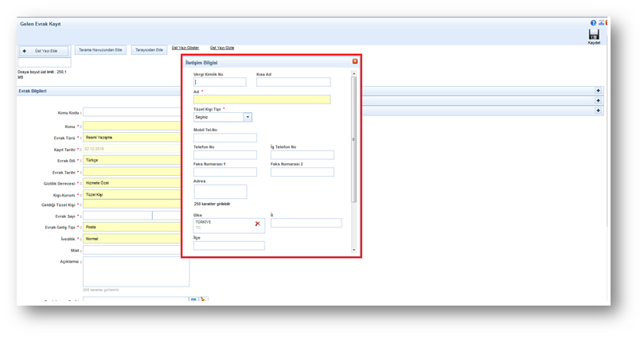Click the Kaydet save disk icon
The image size is (644, 339).
coord(593,35)
